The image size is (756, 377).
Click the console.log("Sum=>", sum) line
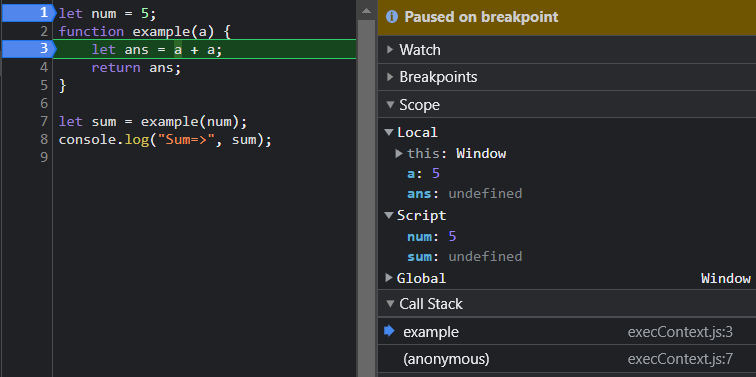[165, 140]
